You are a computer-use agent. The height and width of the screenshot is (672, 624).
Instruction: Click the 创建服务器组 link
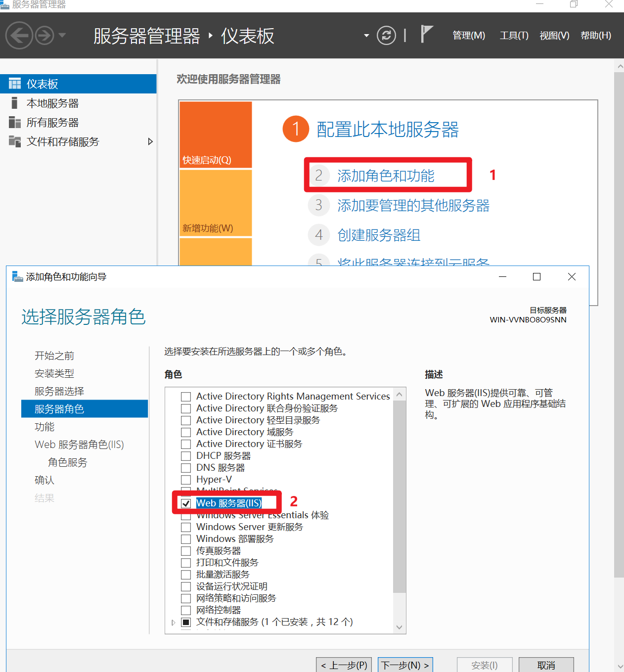pyautogui.click(x=379, y=235)
